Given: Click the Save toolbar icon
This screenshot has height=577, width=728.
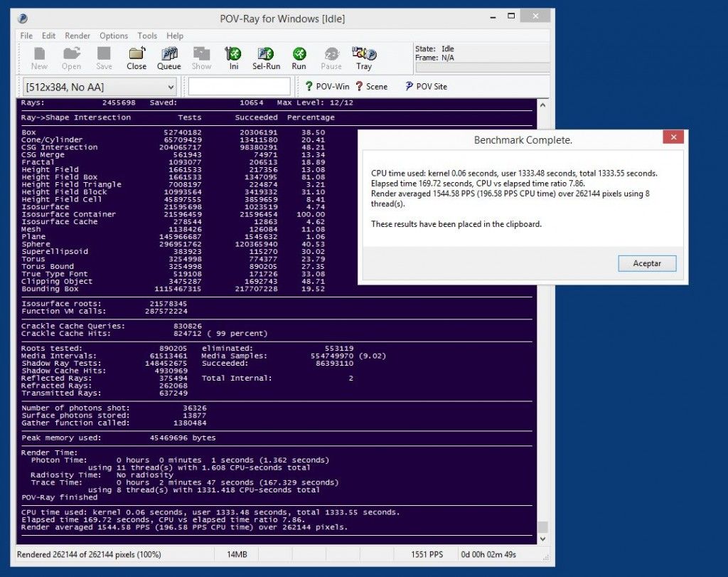Looking at the screenshot, I should (104, 58).
